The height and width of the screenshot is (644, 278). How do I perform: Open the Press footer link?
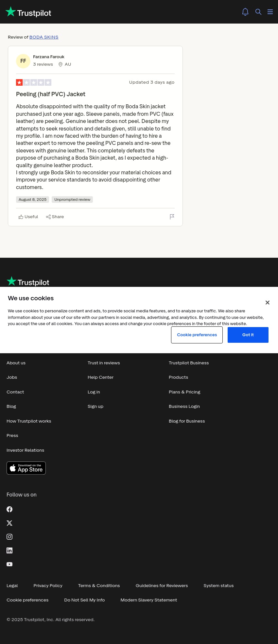click(12, 436)
